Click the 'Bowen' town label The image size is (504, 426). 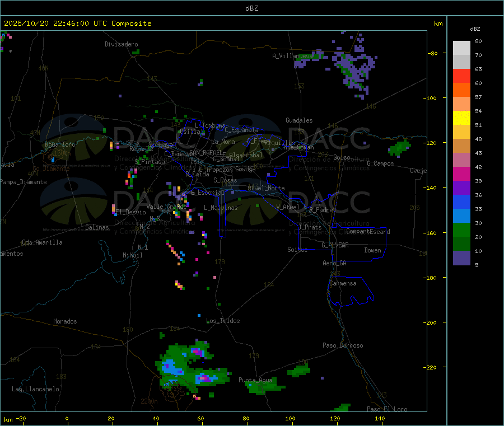coord(372,250)
